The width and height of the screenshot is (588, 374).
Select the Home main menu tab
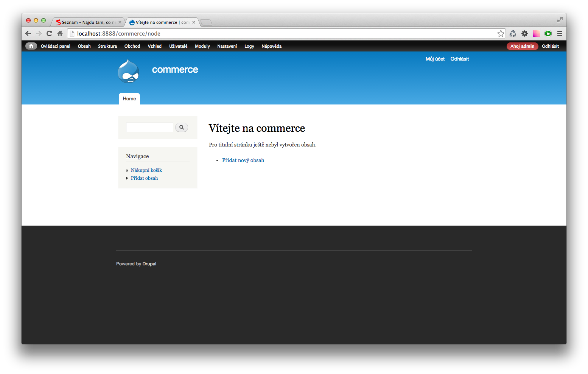click(x=129, y=99)
